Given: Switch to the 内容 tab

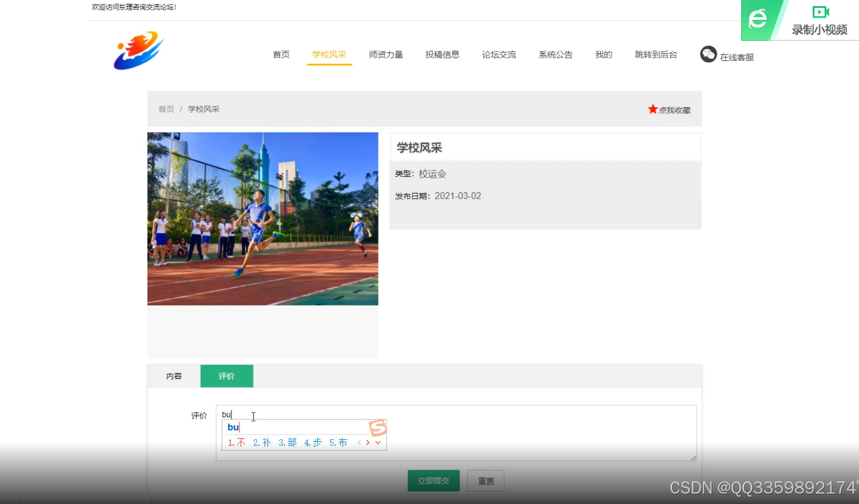Looking at the screenshot, I should pos(174,376).
